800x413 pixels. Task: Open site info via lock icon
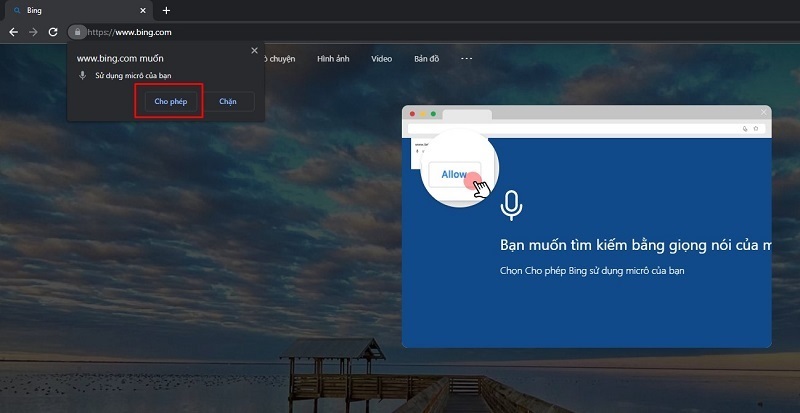77,32
